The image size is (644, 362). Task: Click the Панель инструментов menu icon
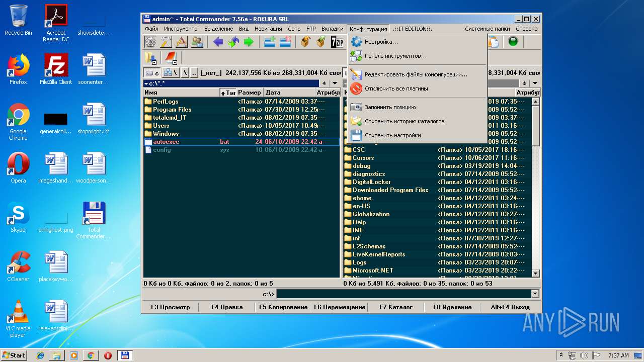tap(356, 56)
